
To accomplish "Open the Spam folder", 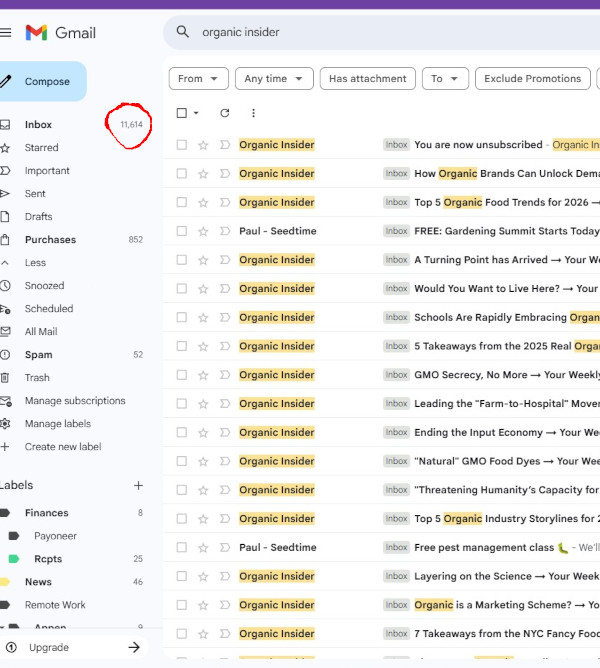I will 39,355.
